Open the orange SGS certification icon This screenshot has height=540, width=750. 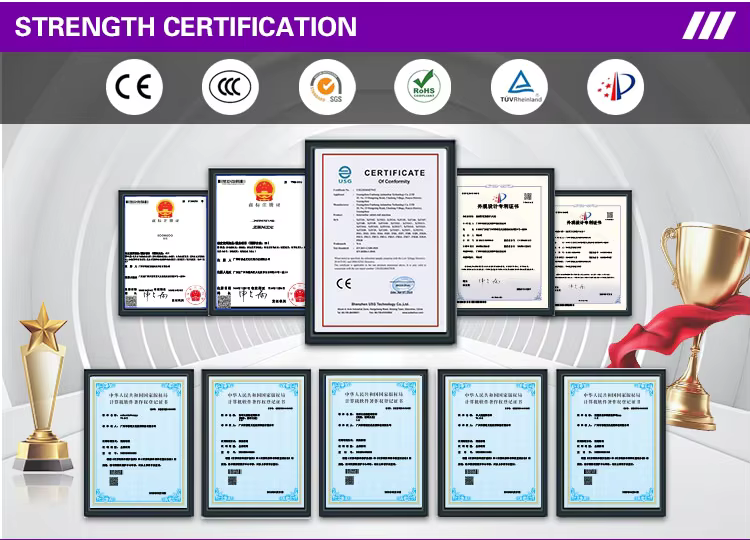327,88
